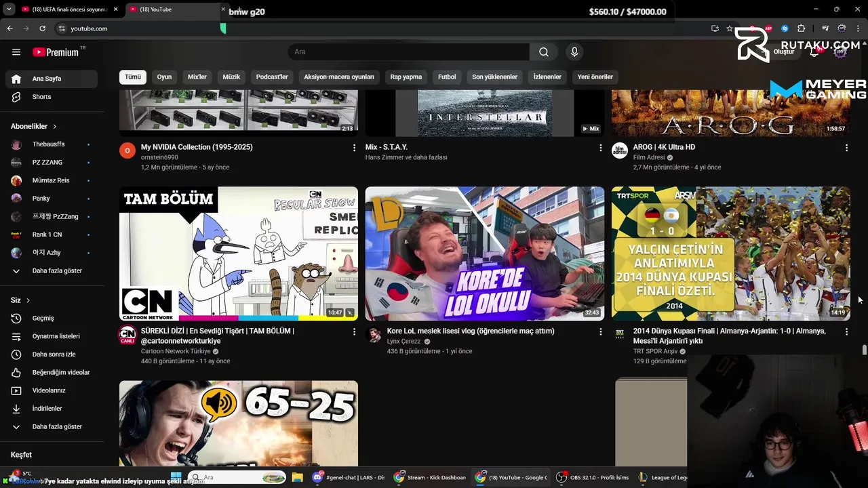Play the Regular Show Tam Bölüm thumbnail
868x488 pixels.
pyautogui.click(x=239, y=253)
